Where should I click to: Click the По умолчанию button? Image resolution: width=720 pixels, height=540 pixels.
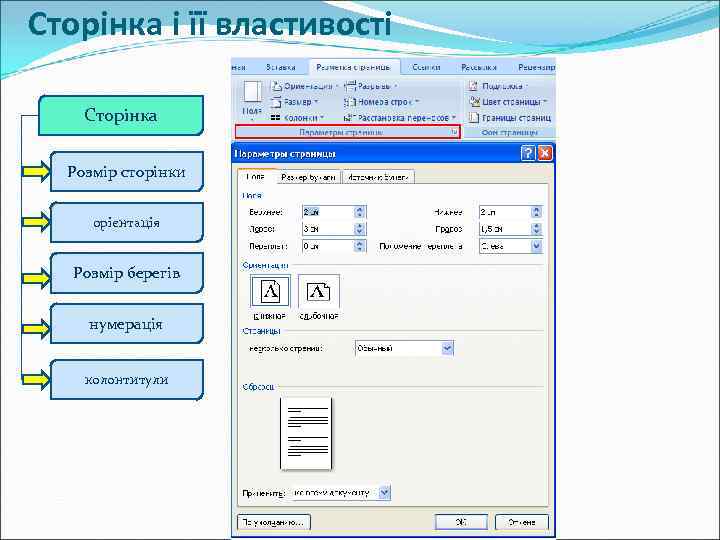point(274,522)
